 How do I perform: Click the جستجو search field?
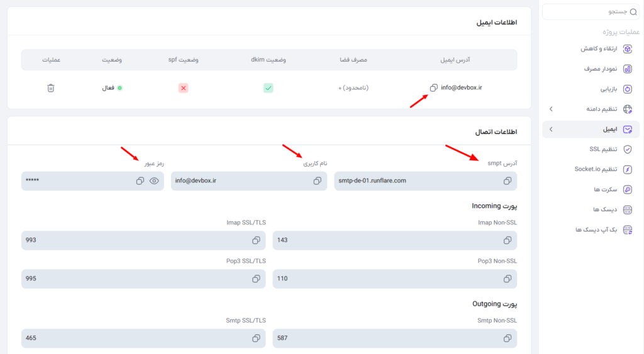pos(591,12)
